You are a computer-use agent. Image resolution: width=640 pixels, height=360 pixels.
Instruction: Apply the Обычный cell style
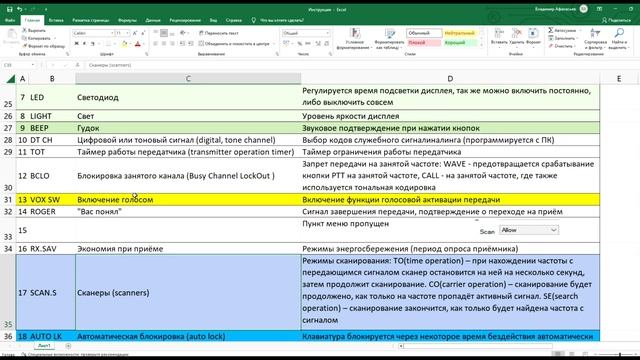(424, 33)
